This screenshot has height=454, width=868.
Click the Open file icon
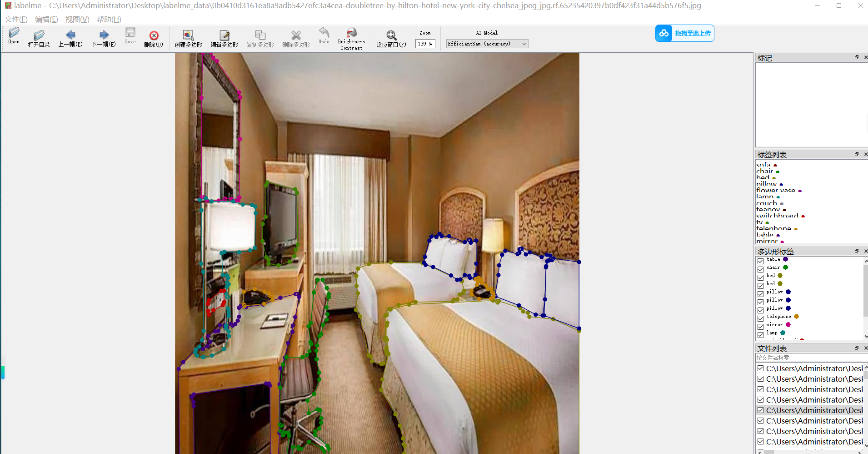14,35
